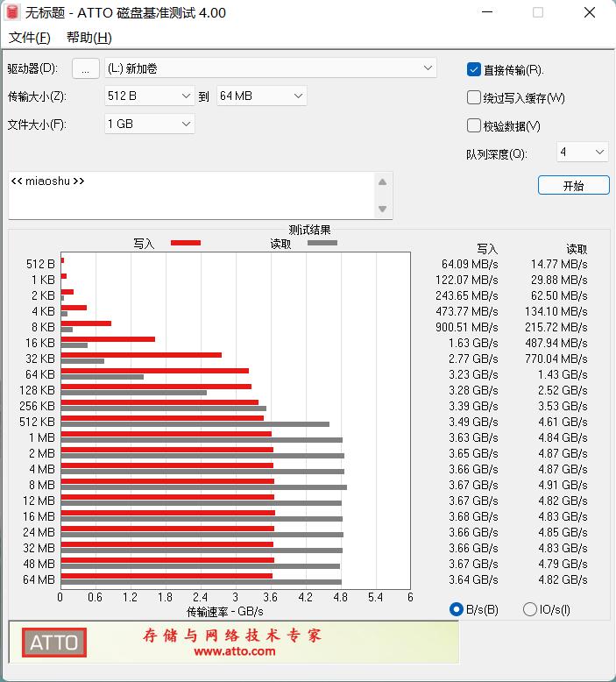Minimize the ATTO window
This screenshot has width=616, height=682.
(x=487, y=12)
